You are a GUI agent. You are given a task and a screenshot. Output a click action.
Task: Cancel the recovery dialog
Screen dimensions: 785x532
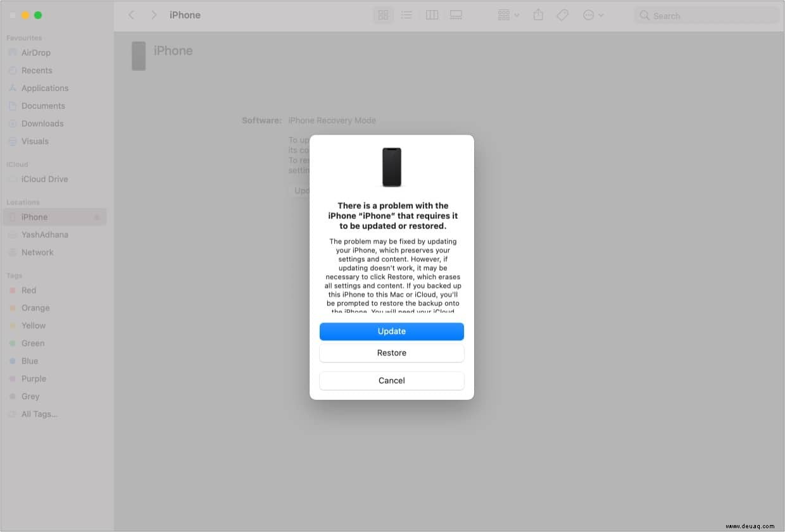pyautogui.click(x=391, y=381)
